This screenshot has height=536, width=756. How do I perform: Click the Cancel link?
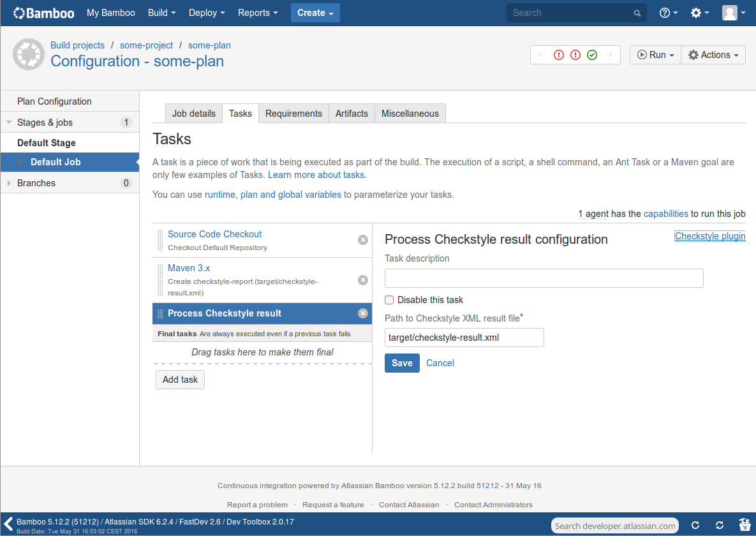pos(440,363)
